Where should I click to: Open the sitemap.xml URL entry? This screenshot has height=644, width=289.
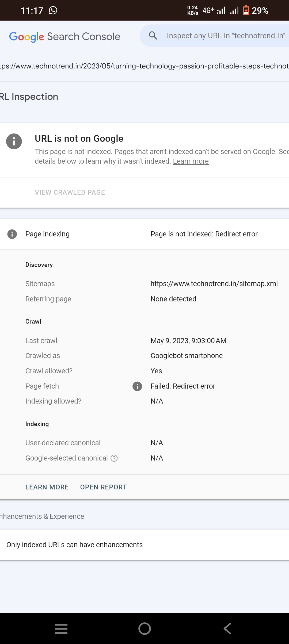(x=214, y=283)
